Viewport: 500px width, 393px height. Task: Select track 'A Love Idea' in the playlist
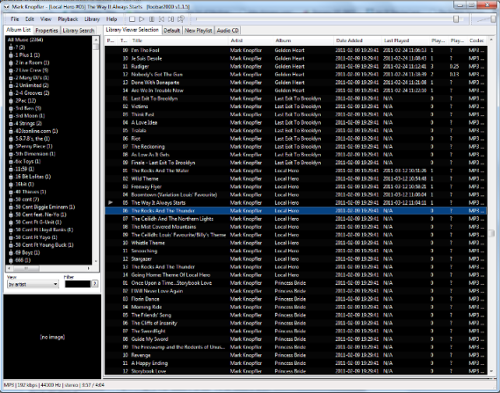295,122
